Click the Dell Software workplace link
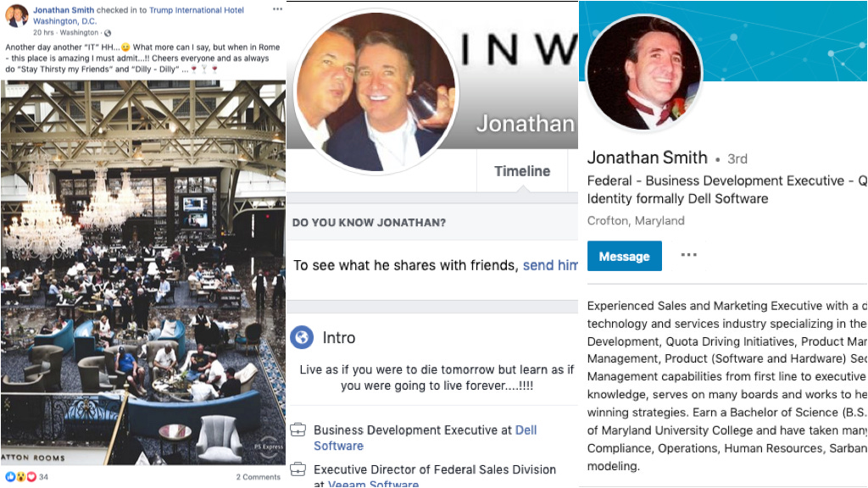 pos(426,438)
